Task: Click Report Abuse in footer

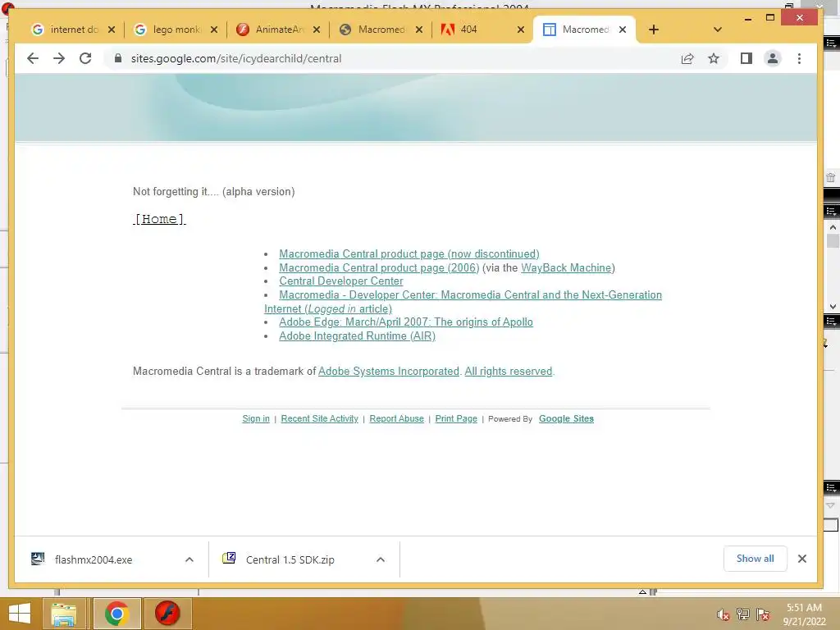Action: coord(396,418)
